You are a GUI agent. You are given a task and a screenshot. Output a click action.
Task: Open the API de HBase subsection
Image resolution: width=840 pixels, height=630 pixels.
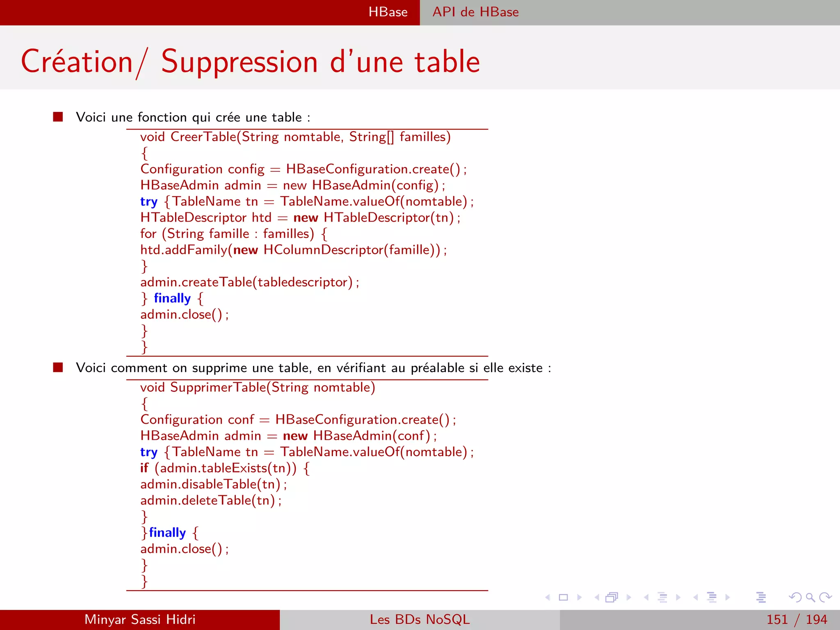pos(475,12)
